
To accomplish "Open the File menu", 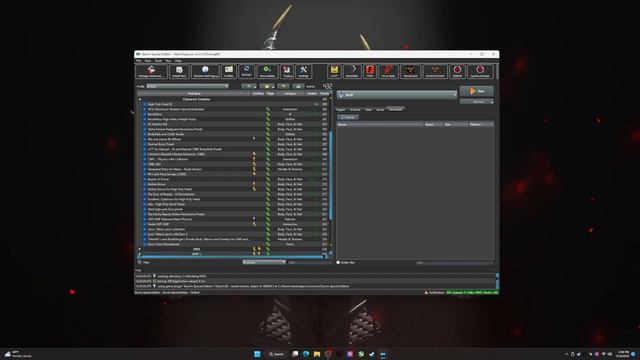I will tap(138, 61).
